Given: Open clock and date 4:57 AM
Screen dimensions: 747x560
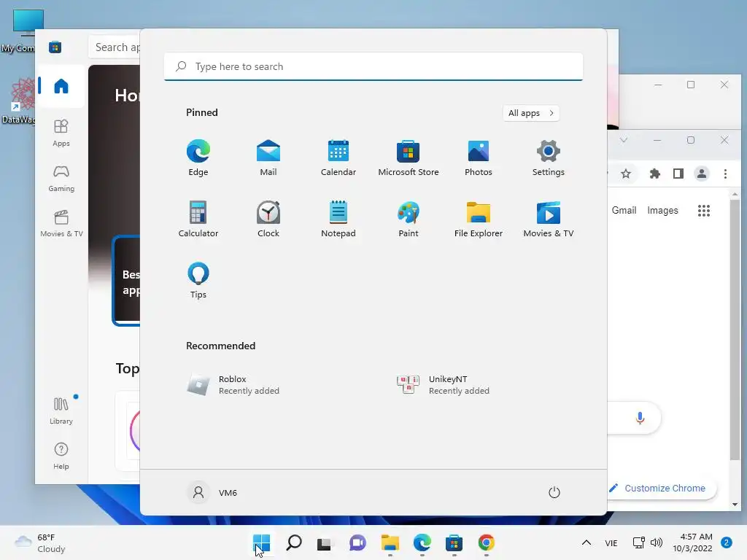Looking at the screenshot, I should pyautogui.click(x=693, y=542).
